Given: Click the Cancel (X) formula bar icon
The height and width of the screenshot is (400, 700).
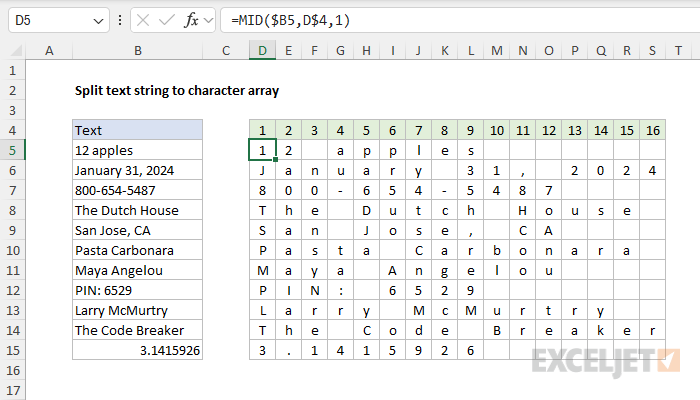Looking at the screenshot, I should click(x=143, y=20).
